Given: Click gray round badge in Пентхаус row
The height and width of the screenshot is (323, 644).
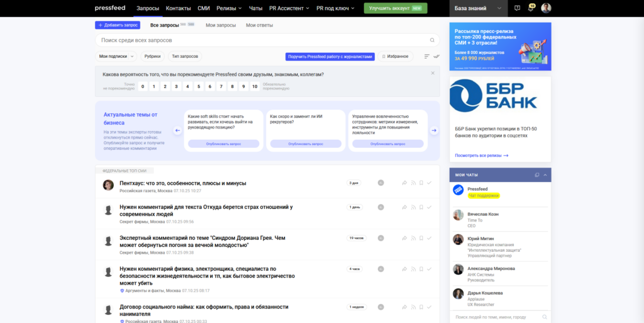Looking at the screenshot, I should coord(380,183).
